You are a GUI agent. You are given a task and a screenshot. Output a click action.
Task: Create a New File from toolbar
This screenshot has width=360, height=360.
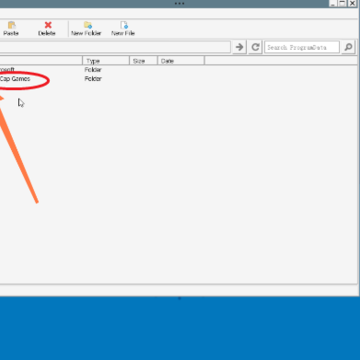[x=123, y=29]
